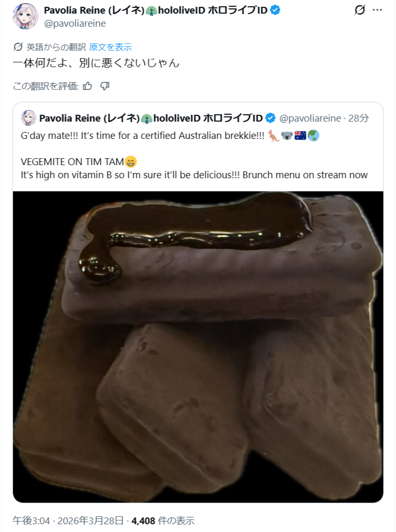396x532 pixels.
Task: Click the translated text 一体何だよ、別に悪くないじゃん
Action: tap(97, 63)
